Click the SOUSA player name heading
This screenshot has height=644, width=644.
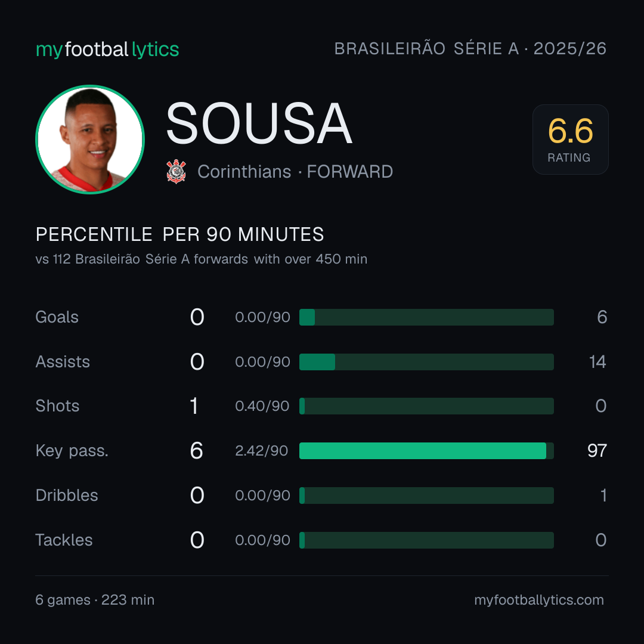[259, 123]
